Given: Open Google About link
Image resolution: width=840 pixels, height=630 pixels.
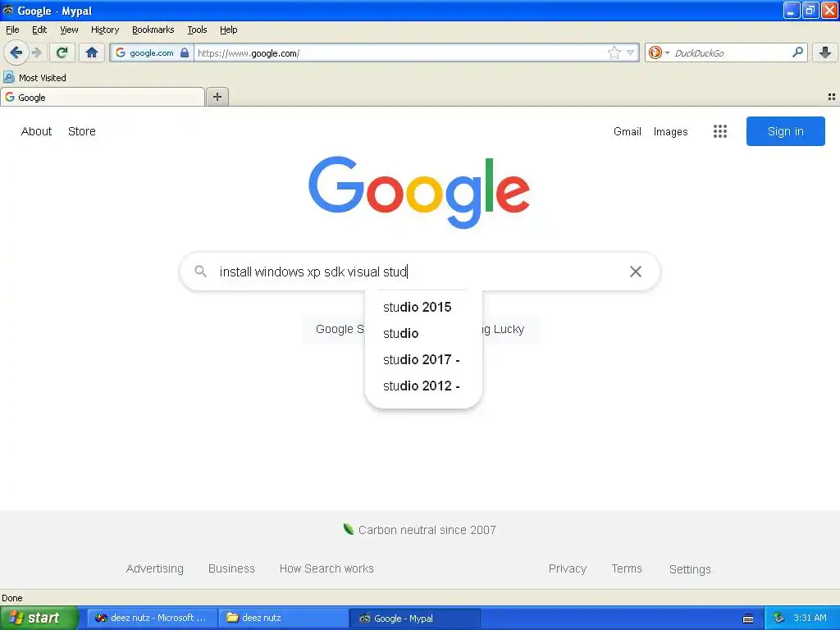Looking at the screenshot, I should coord(36,131).
